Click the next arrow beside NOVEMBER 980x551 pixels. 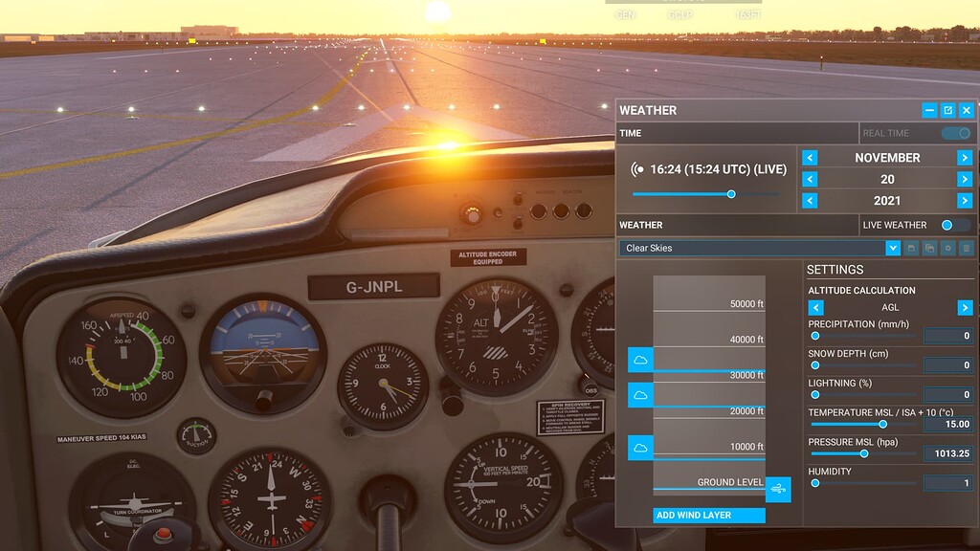967,157
